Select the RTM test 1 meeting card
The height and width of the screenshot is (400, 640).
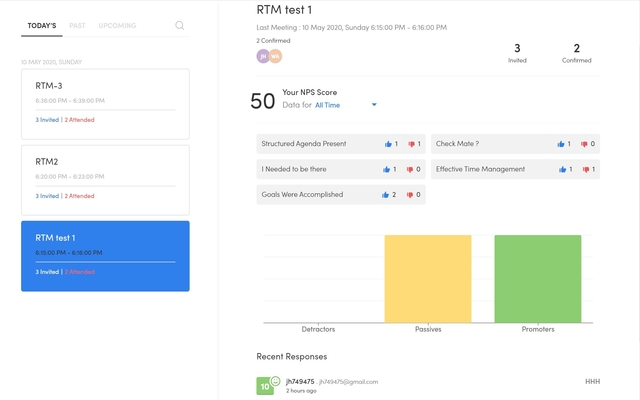(x=105, y=256)
